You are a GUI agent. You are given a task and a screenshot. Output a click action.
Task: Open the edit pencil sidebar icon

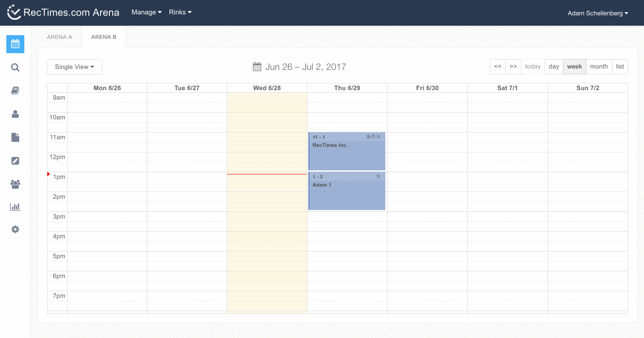15,161
